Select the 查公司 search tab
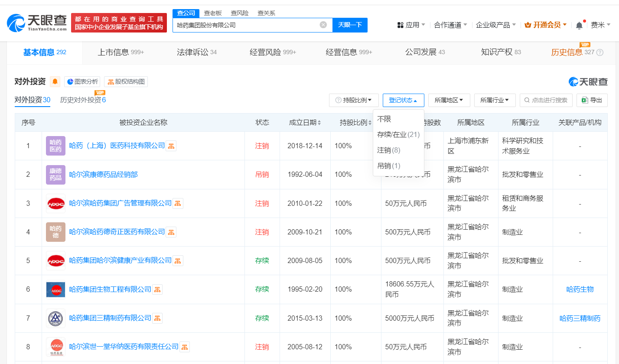Image resolution: width=619 pixels, height=364 pixels. coord(186,13)
